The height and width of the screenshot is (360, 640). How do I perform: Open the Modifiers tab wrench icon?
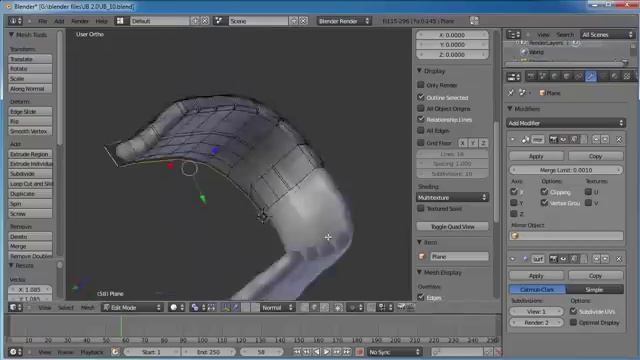[591, 76]
